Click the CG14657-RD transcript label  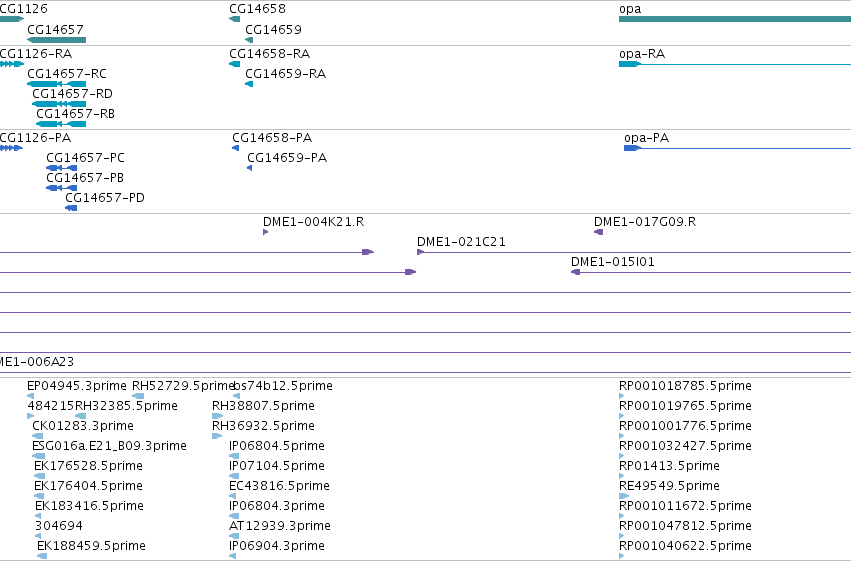point(72,94)
